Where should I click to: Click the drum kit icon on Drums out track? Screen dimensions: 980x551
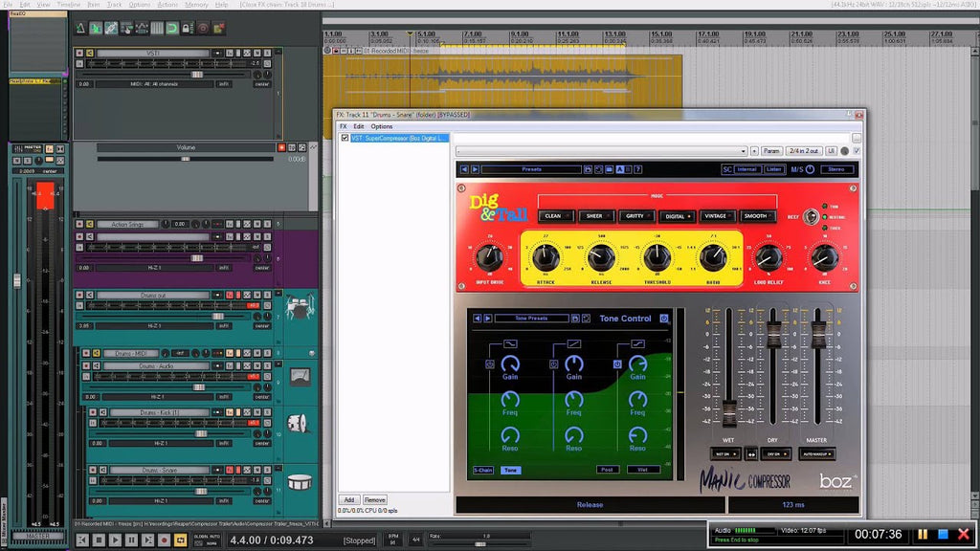coord(300,307)
